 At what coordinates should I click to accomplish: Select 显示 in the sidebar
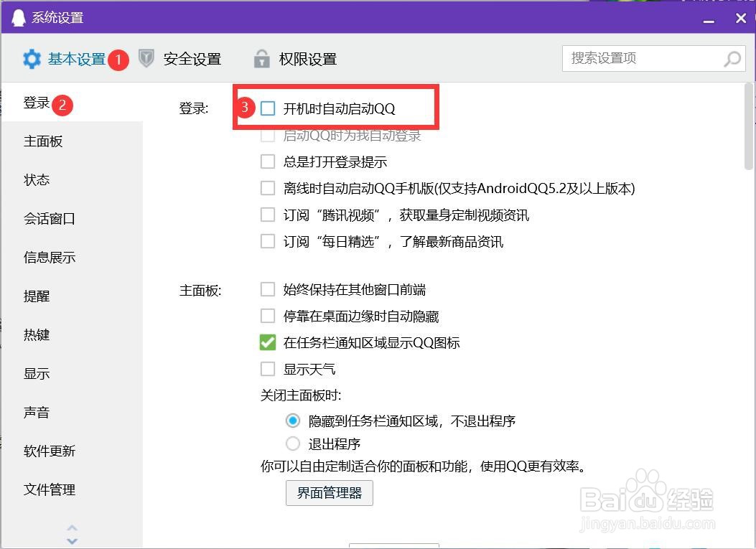(x=37, y=374)
